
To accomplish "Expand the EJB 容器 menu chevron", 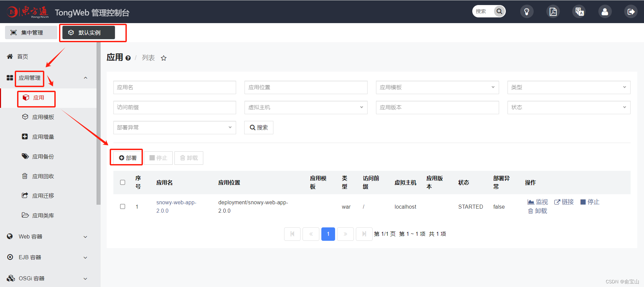I will (85, 258).
